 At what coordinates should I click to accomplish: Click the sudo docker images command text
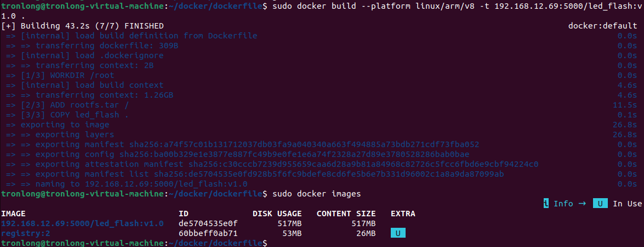coord(317,194)
